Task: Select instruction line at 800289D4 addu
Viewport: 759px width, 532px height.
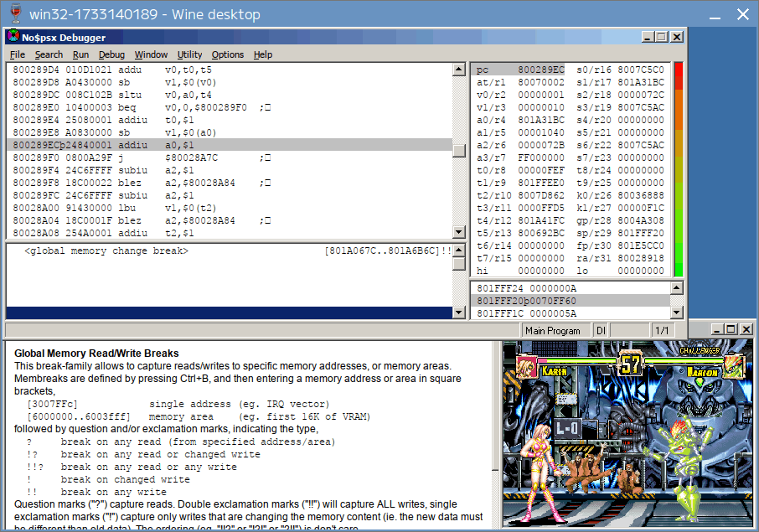Action: [x=230, y=70]
